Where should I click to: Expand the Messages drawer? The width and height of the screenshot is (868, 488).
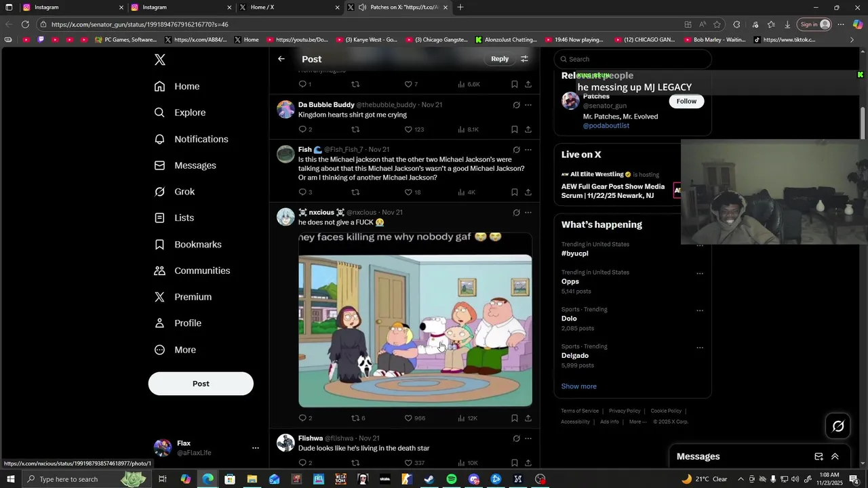(835, 457)
